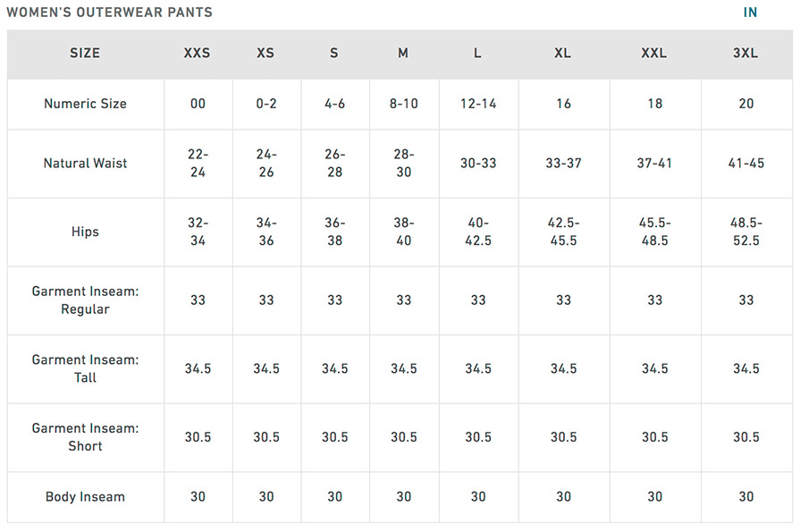Select the SIZE column header
Viewport: 800px width, 532px height.
point(85,53)
